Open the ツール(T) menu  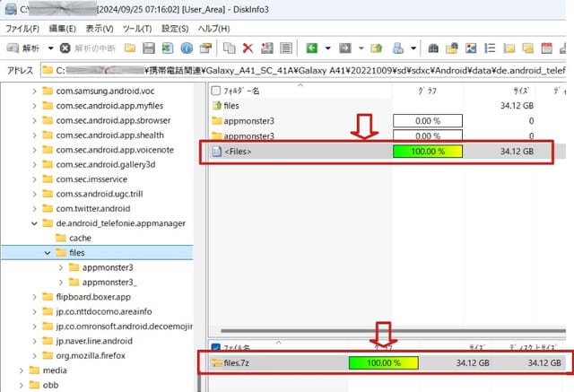[133, 29]
